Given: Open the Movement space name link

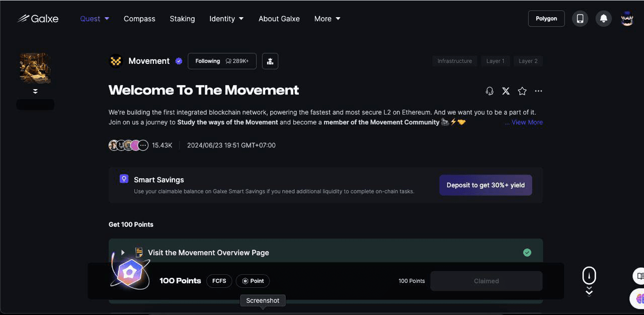Looking at the screenshot, I should [x=149, y=61].
